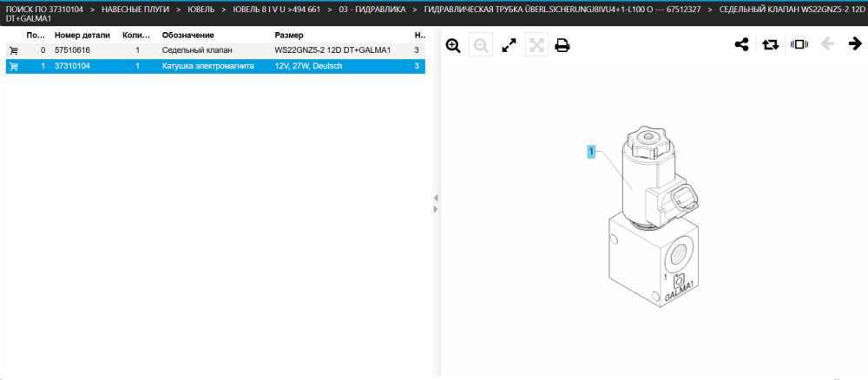Open НАВЕСНЫЕ ПЛУГИ breadcrumb
This screenshot has height=380, width=868.
(135, 10)
